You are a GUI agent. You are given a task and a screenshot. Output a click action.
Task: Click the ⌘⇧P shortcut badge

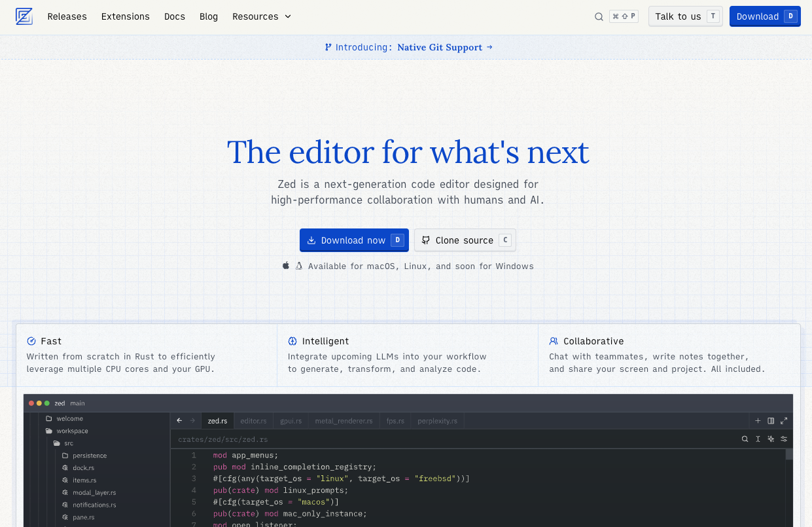point(624,16)
